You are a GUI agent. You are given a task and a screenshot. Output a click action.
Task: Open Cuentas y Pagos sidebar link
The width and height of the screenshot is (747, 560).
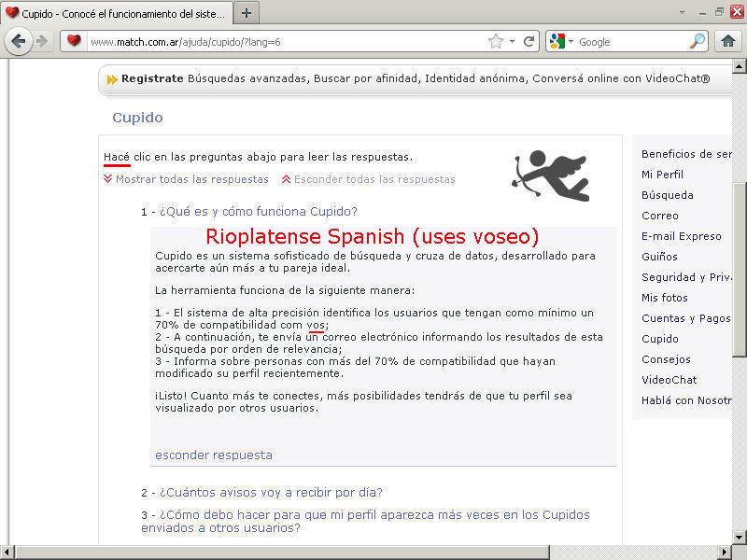coord(686,318)
